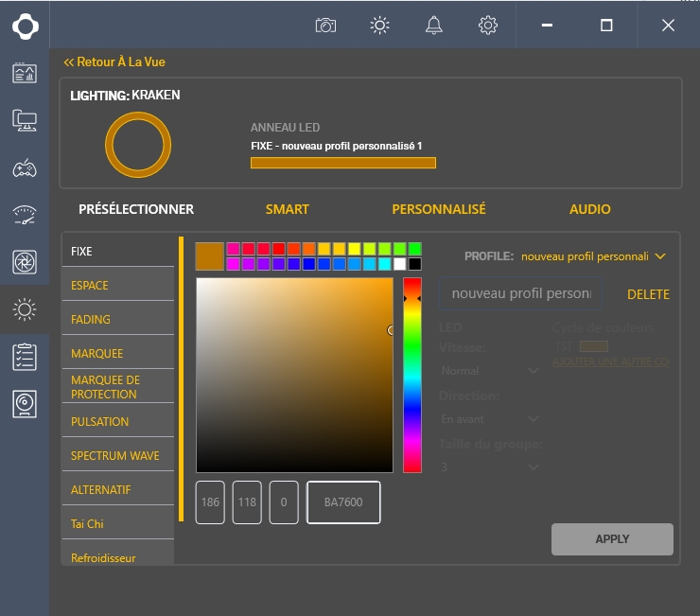Click the camera screenshot icon
The height and width of the screenshot is (616, 700).
click(x=325, y=26)
